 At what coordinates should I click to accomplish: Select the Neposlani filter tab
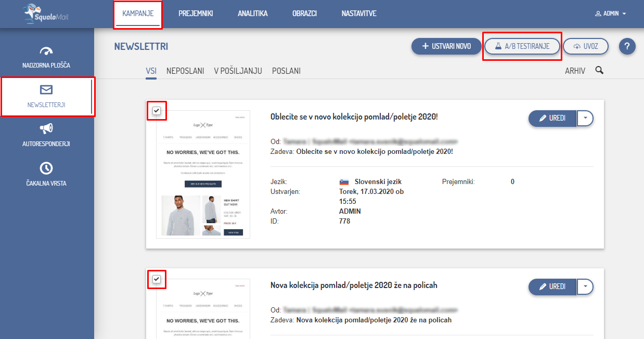(185, 71)
